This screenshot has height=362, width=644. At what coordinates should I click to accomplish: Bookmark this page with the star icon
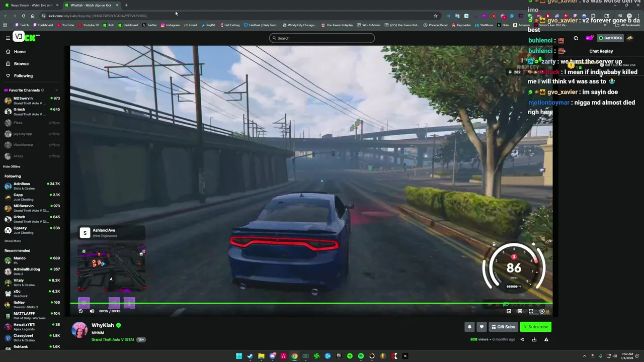[435, 16]
